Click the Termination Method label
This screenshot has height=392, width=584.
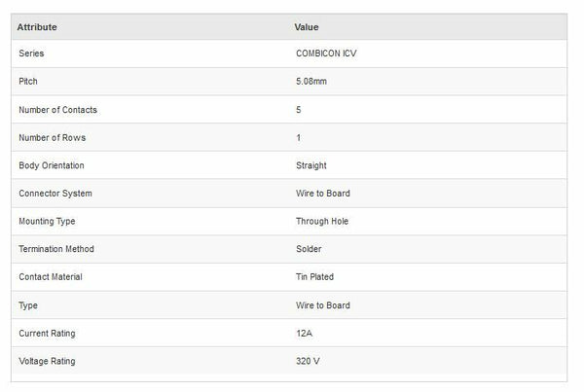56,249
